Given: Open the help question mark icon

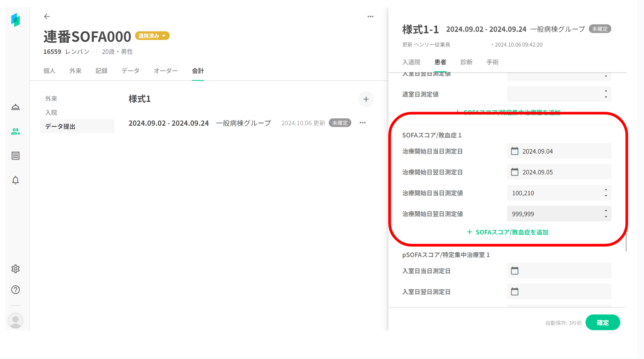Looking at the screenshot, I should point(16,290).
